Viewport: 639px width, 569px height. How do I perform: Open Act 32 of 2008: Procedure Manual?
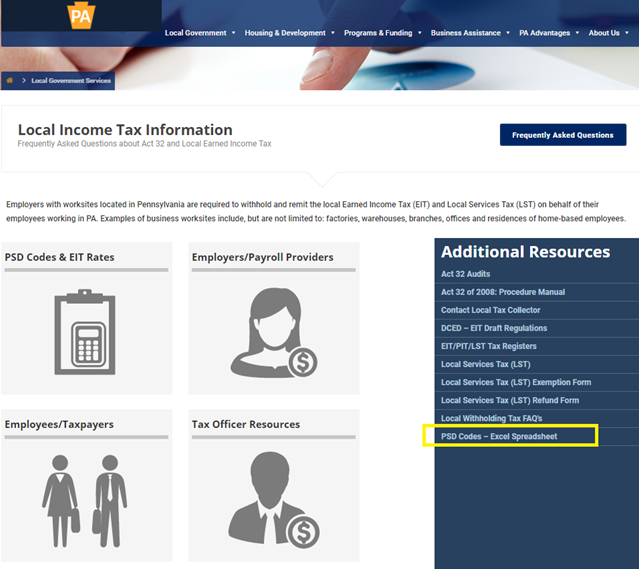coord(503,292)
